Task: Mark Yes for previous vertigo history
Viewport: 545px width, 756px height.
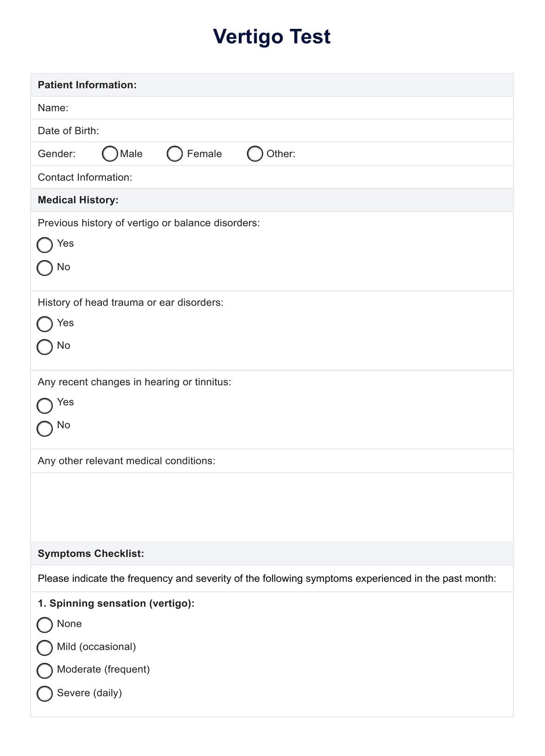Action: (45, 245)
